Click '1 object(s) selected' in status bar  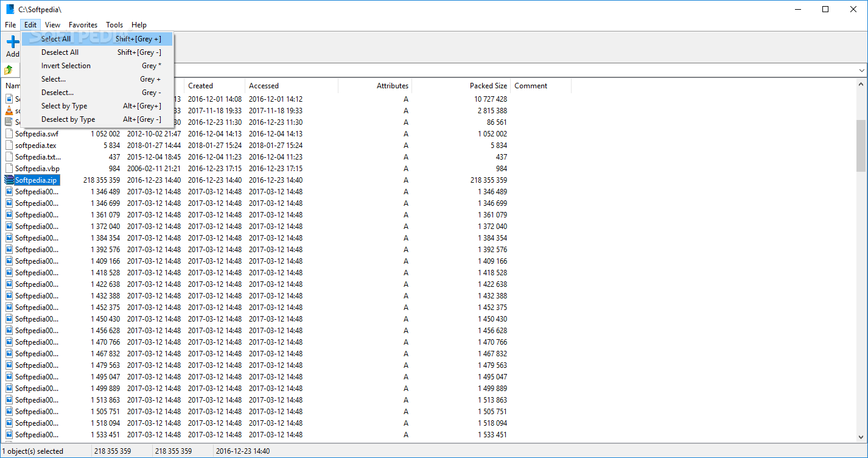tap(33, 451)
